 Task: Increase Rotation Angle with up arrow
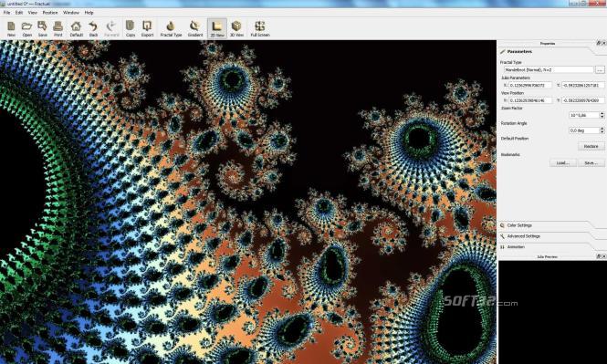[x=602, y=129]
